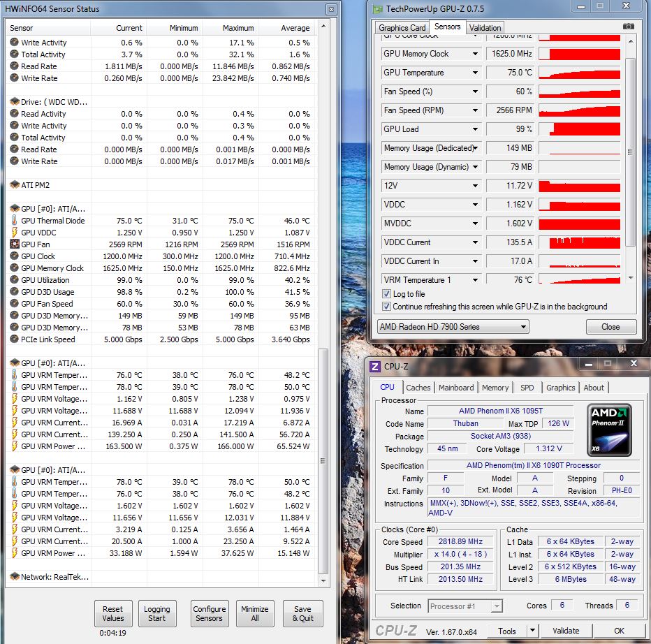Toggle the Log to file checkbox
Image resolution: width=651 pixels, height=644 pixels.
(386, 294)
